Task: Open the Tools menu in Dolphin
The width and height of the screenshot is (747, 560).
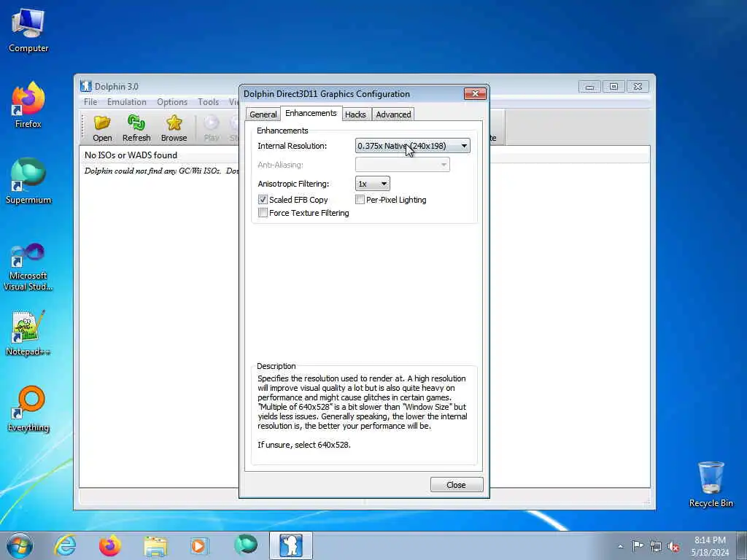Action: [x=208, y=102]
